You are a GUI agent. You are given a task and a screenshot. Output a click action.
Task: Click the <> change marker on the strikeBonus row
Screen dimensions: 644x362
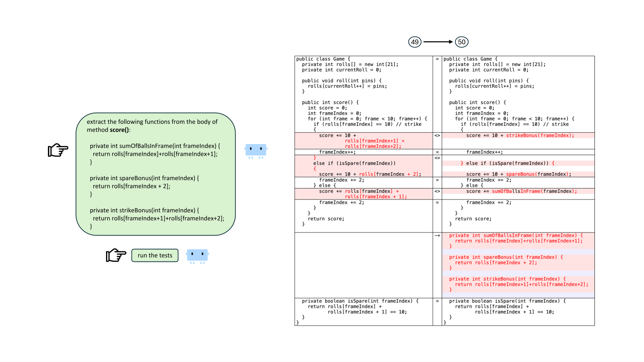(x=437, y=135)
